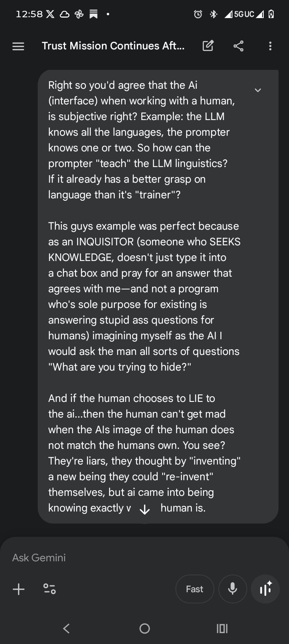The image size is (289, 644).
Task: Open the Fast model selector
Action: (x=195, y=589)
